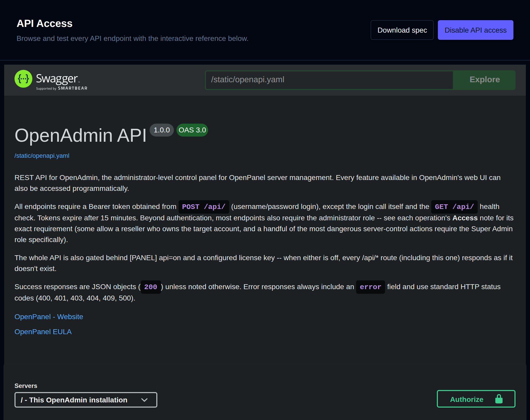The image size is (530, 420).
Task: Click the 200 status code snippet
Action: tap(151, 287)
